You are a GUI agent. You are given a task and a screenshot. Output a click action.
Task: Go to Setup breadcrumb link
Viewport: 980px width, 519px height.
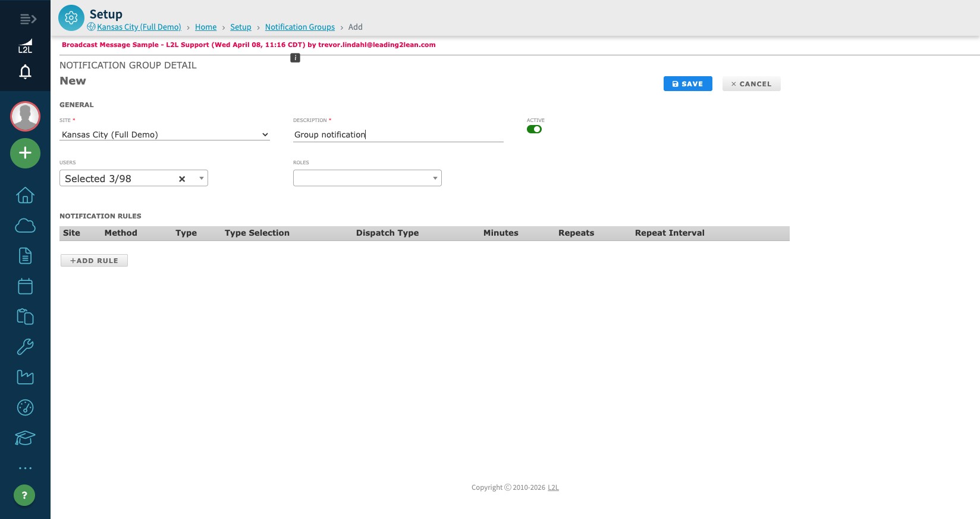[x=241, y=27]
